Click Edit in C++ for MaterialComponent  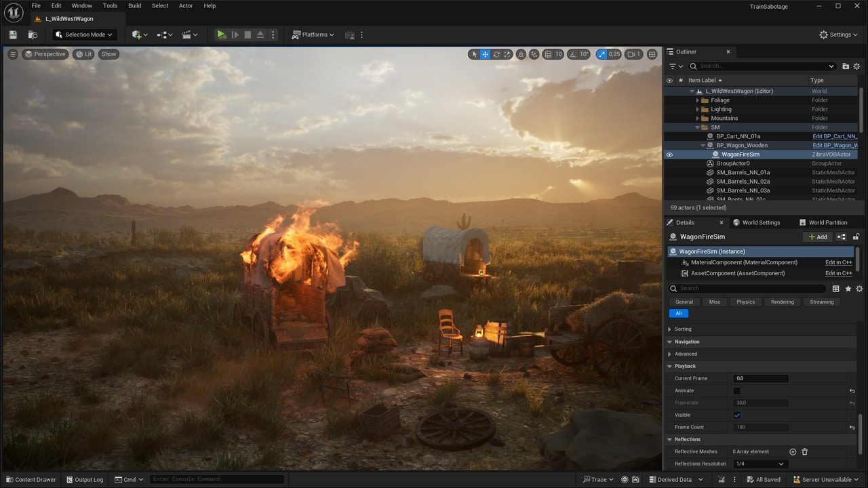point(838,262)
